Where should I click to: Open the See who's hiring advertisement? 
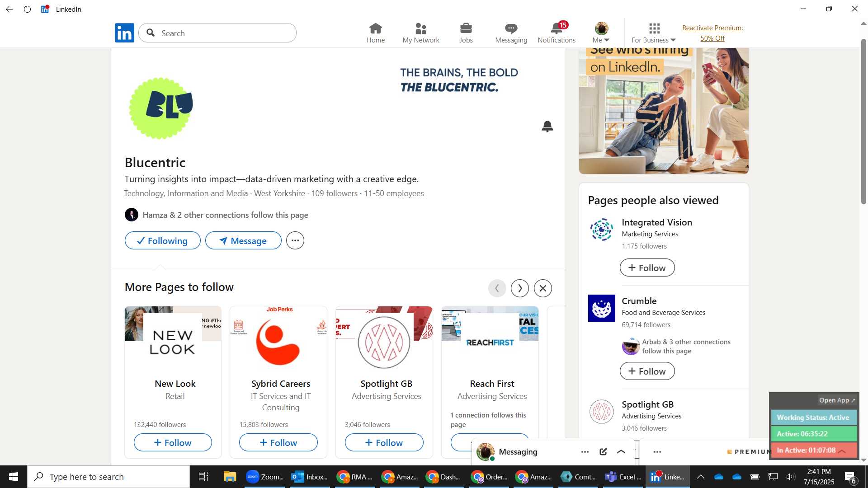coord(664,111)
